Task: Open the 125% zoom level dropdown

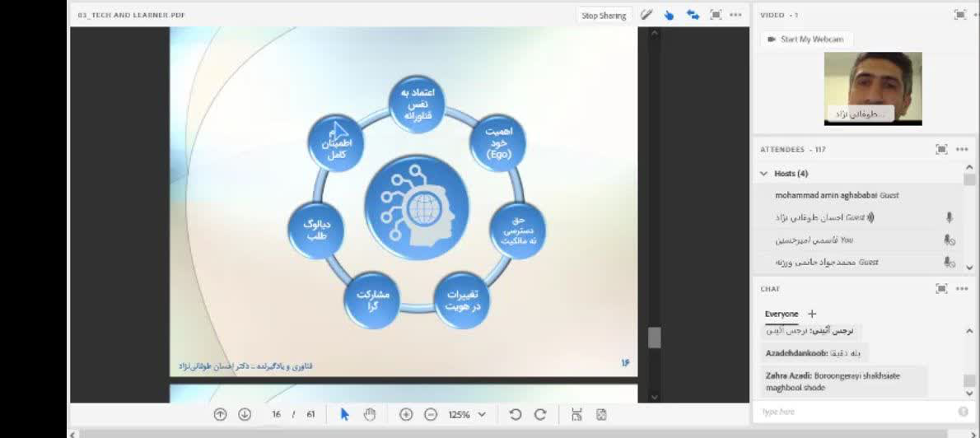Action: 467,414
